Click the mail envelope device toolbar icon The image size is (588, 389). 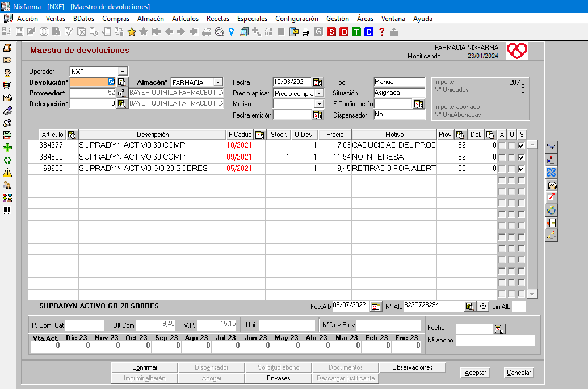(x=294, y=32)
